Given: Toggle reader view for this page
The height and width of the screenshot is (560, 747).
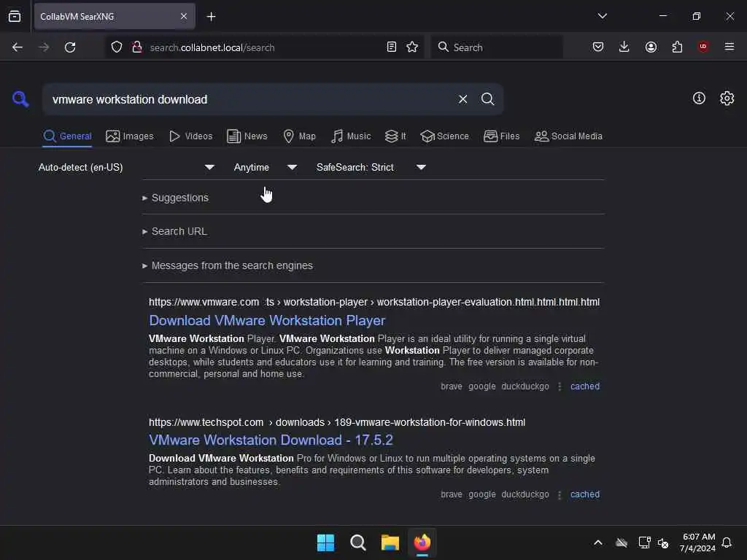Looking at the screenshot, I should [x=392, y=47].
